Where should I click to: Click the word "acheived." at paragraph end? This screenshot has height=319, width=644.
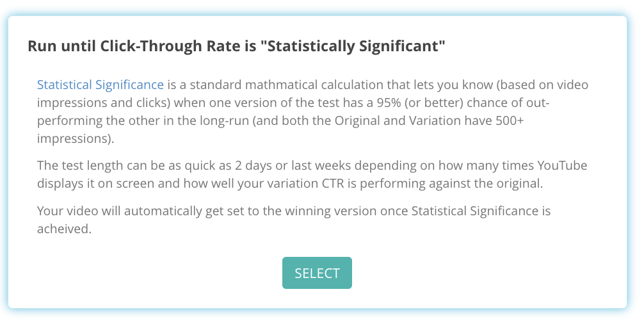[x=64, y=229]
